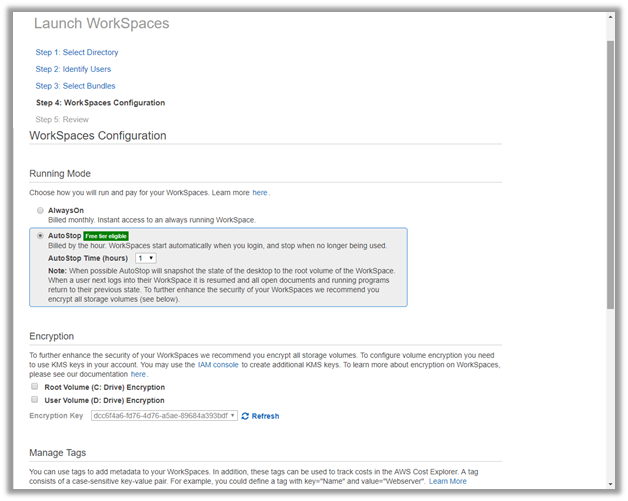This screenshot has height=501, width=628.
Task: Click the Refresh text link
Action: 265,416
